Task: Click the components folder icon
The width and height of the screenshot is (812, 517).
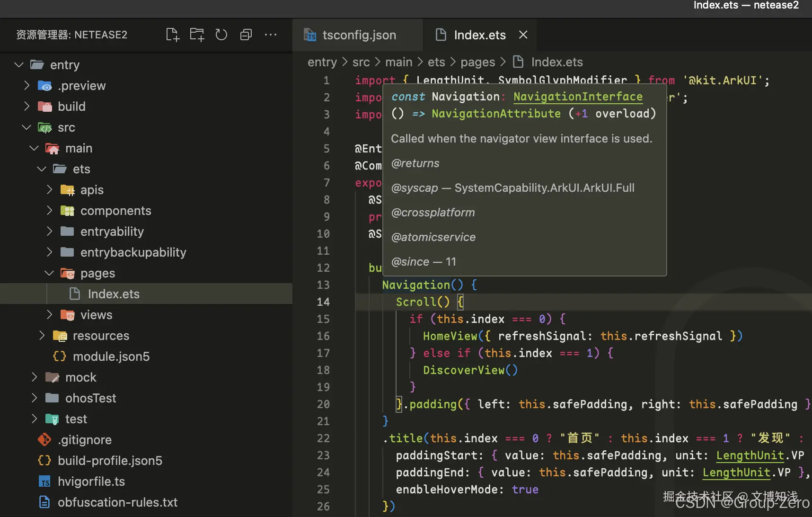Action: (67, 211)
